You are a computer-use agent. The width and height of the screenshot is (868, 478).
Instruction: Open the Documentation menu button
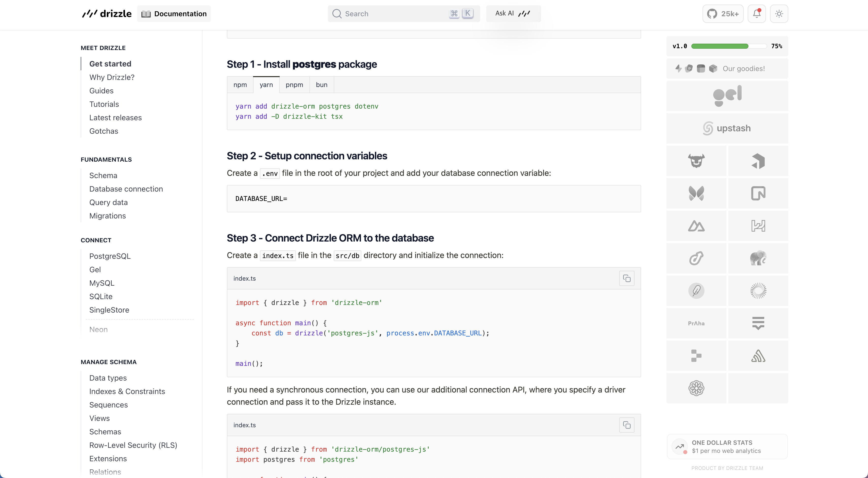[x=174, y=14]
